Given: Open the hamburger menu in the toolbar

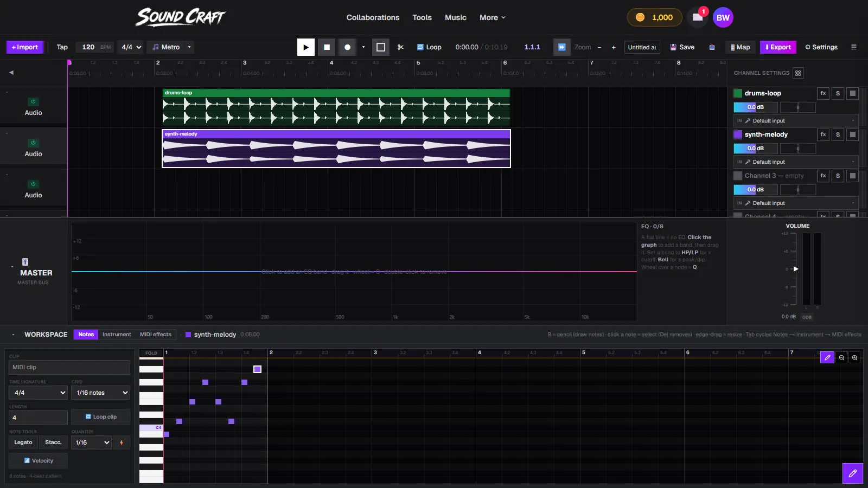Looking at the screenshot, I should 854,47.
